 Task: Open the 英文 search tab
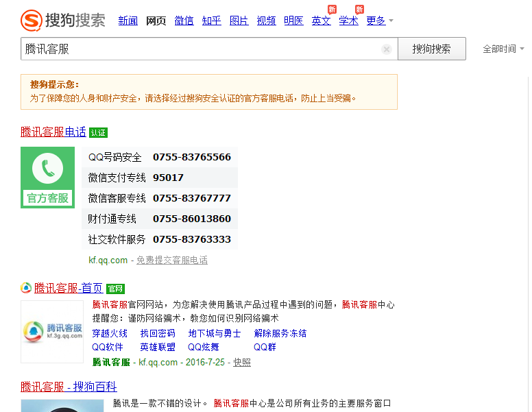[322, 21]
